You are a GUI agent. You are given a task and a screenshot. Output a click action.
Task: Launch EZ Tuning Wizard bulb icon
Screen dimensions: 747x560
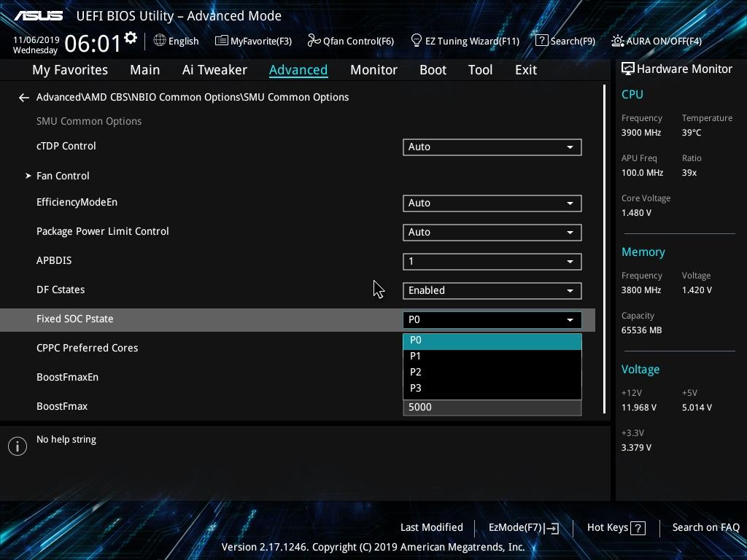tap(416, 41)
